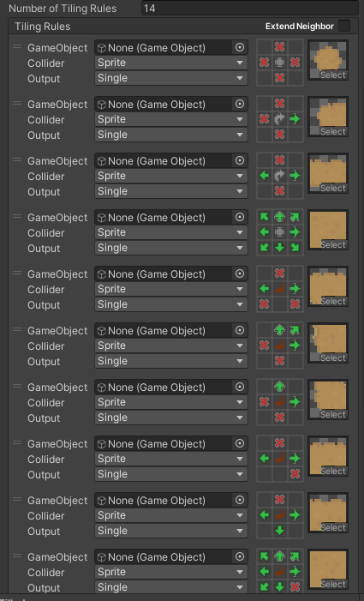Select sprite for the eighth tiling rule
Image resolution: width=364 pixels, height=601 pixels.
332,471
